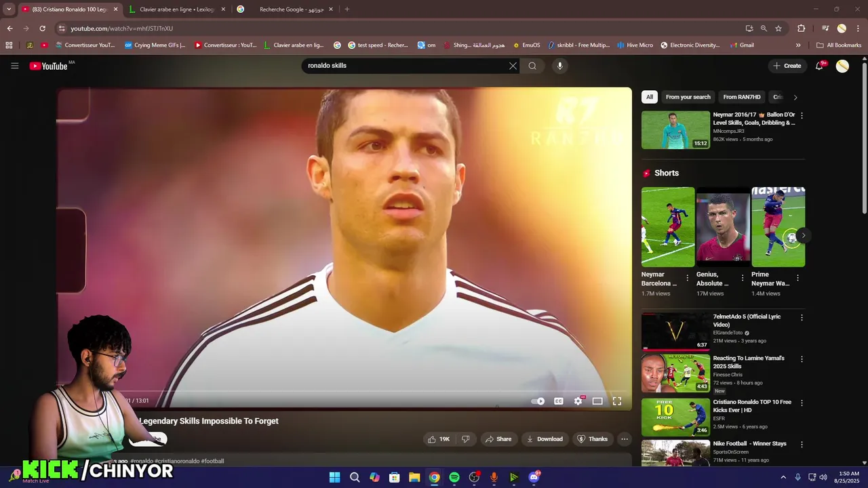Open the YouTube guide hamburger menu
The width and height of the screenshot is (868, 488).
point(14,66)
